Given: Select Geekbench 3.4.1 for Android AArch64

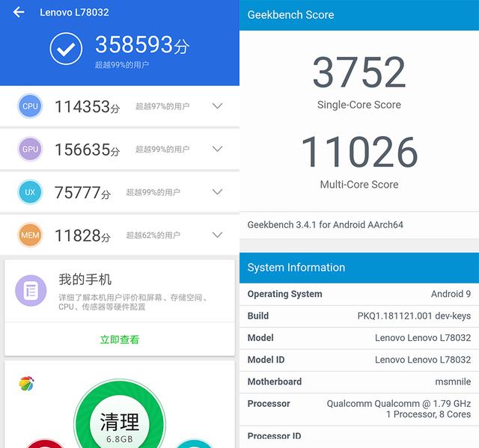Looking at the screenshot, I should pos(326,225).
